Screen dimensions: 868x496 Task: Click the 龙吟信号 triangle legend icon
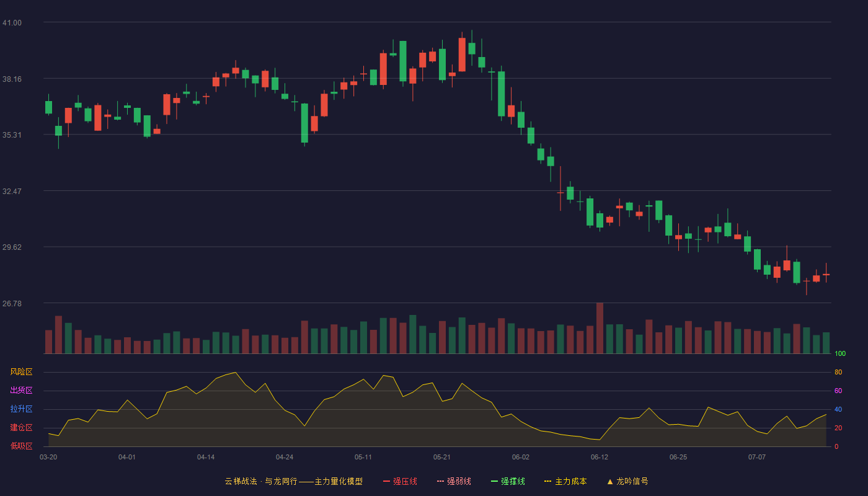(610, 481)
